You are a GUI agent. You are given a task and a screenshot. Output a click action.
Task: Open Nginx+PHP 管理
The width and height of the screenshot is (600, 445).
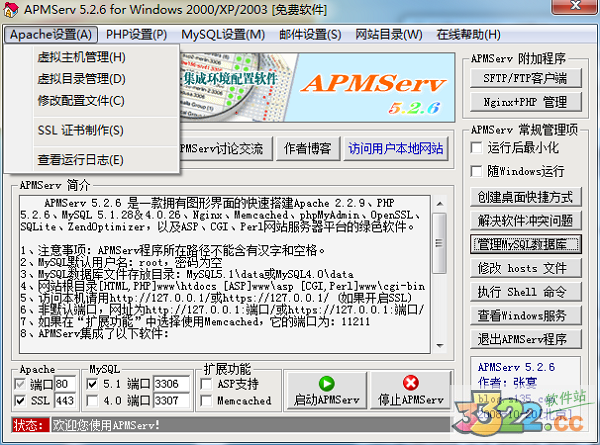(525, 102)
